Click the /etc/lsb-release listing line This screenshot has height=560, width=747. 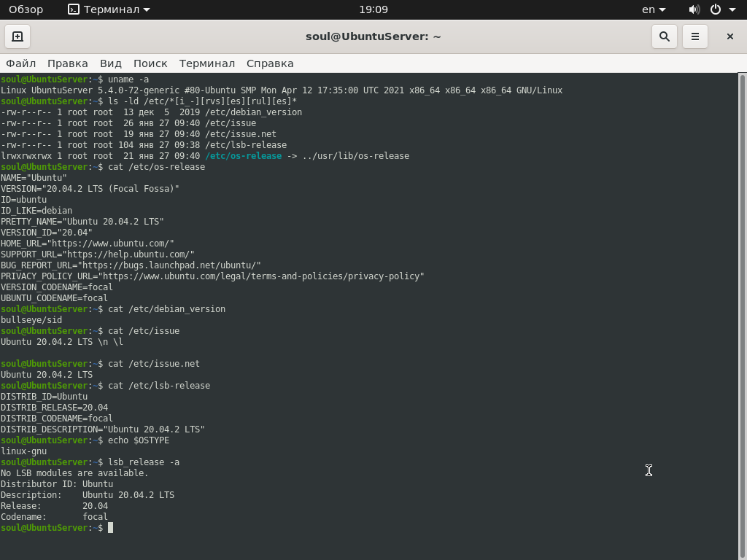[144, 145]
